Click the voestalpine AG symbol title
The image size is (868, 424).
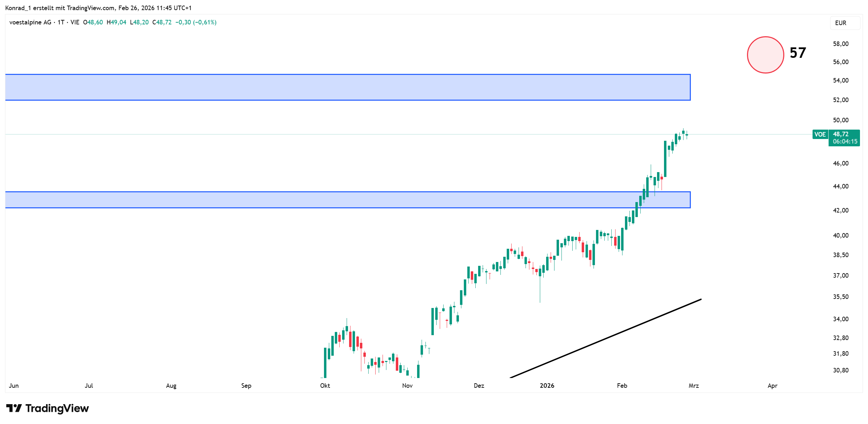30,22
